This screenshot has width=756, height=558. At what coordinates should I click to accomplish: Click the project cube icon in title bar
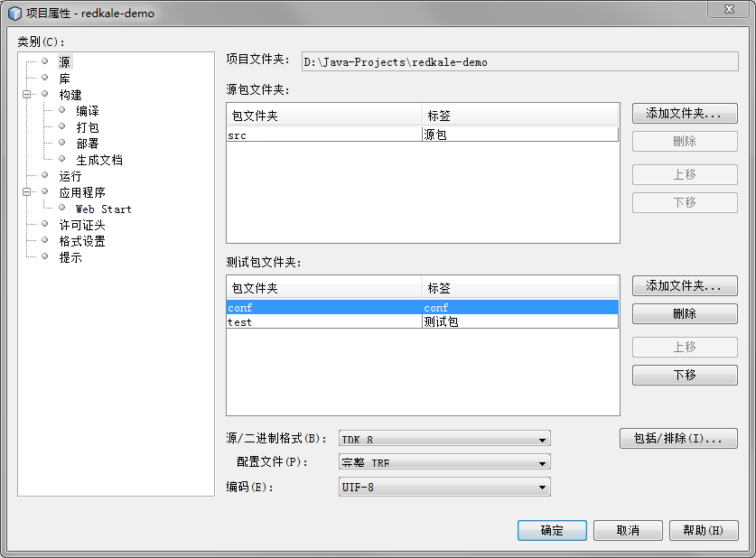pyautogui.click(x=14, y=14)
